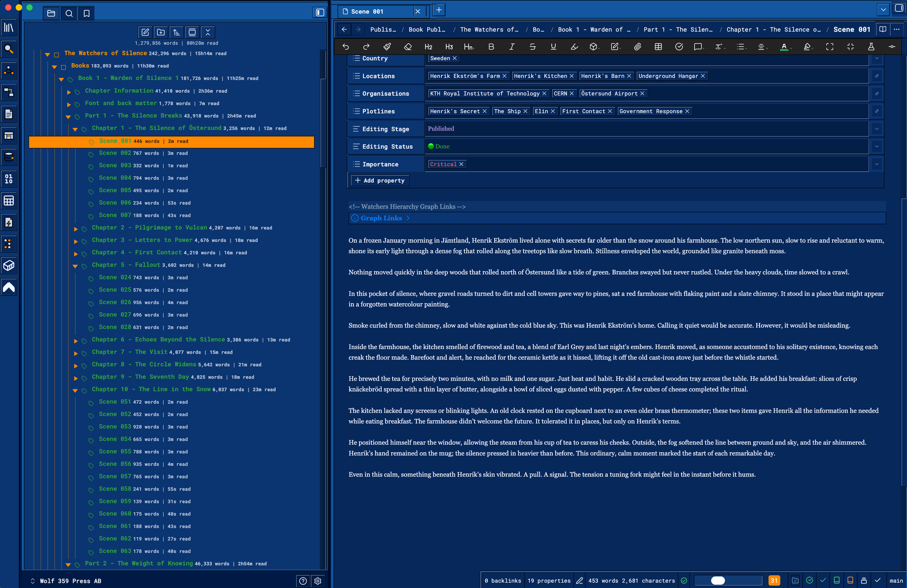Toggle bold formatting

click(491, 47)
